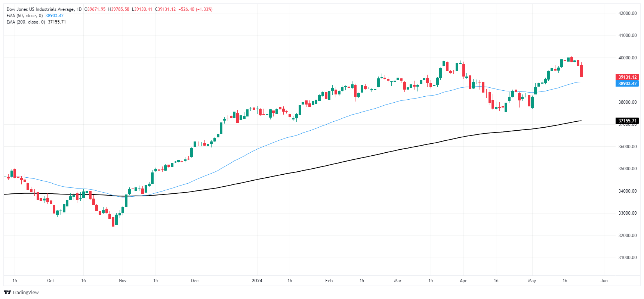Click the Jun label on the time axis

coord(604,281)
